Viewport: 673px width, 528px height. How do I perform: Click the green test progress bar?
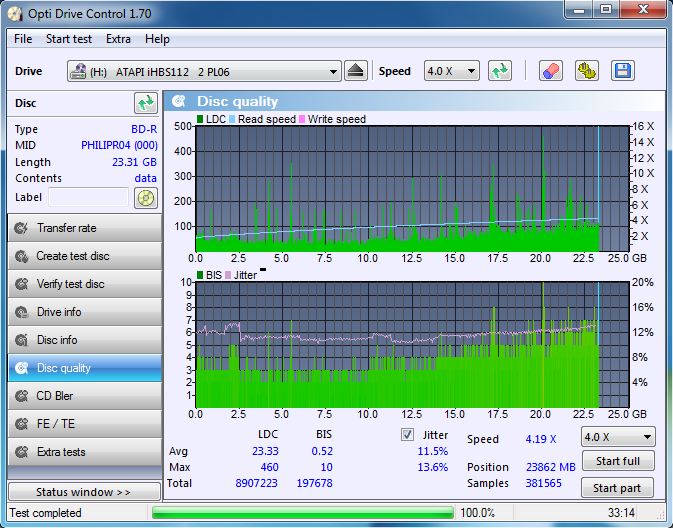303,513
